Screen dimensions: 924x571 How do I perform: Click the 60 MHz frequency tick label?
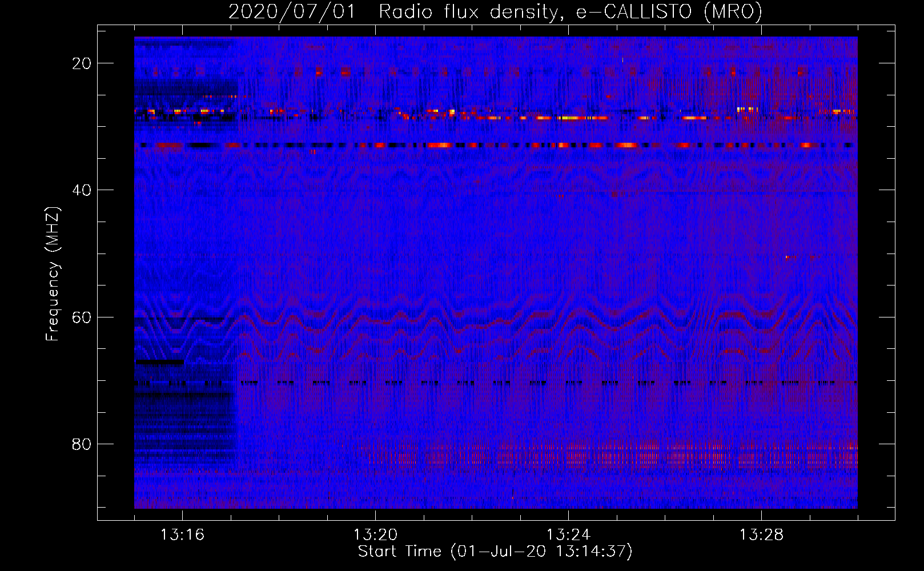click(82, 317)
